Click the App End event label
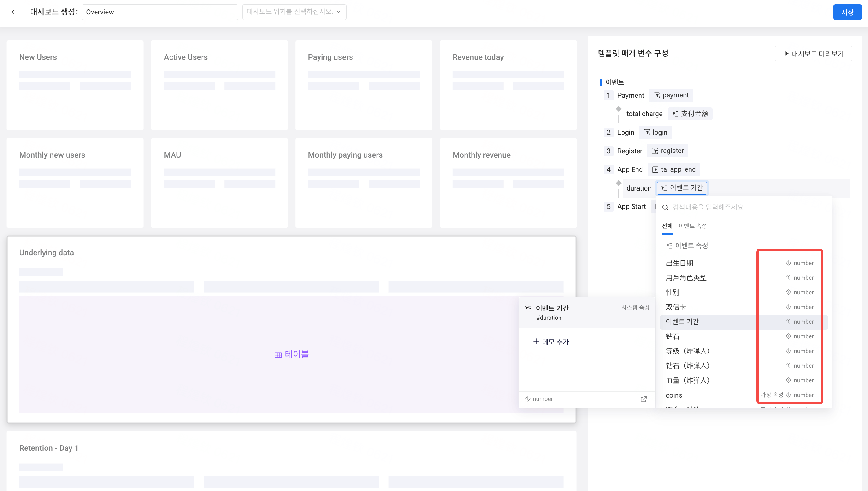868x491 pixels. (x=629, y=170)
